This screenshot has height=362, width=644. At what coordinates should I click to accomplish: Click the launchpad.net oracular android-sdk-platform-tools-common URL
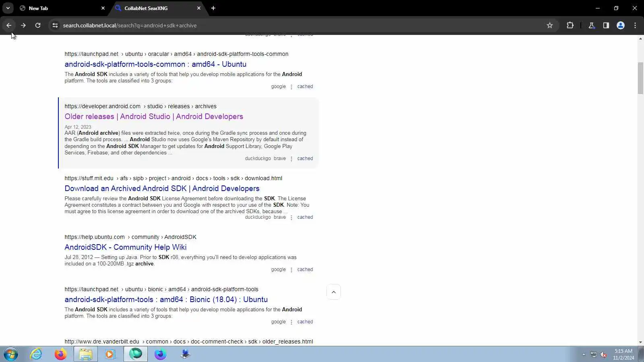coord(176,54)
